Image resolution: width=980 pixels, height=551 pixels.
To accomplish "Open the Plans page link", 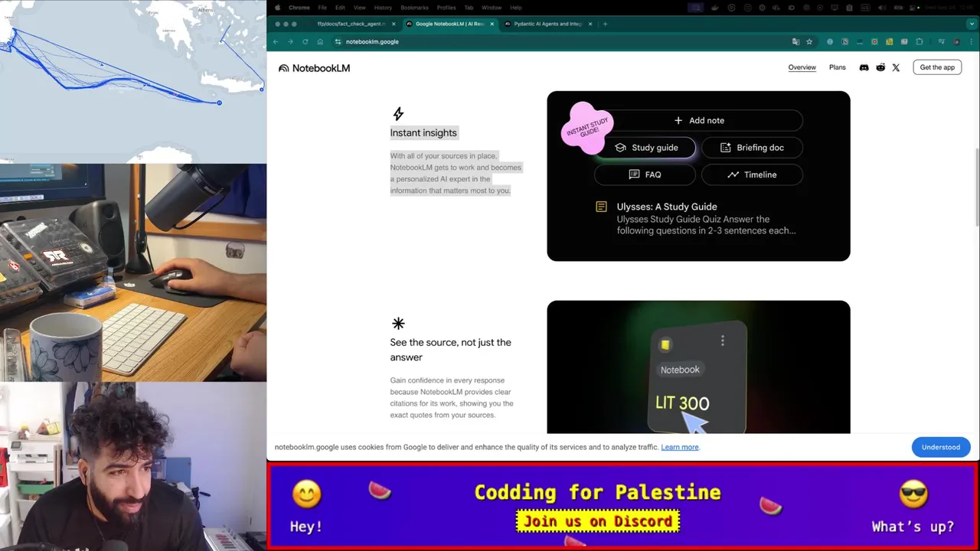I will coord(838,67).
